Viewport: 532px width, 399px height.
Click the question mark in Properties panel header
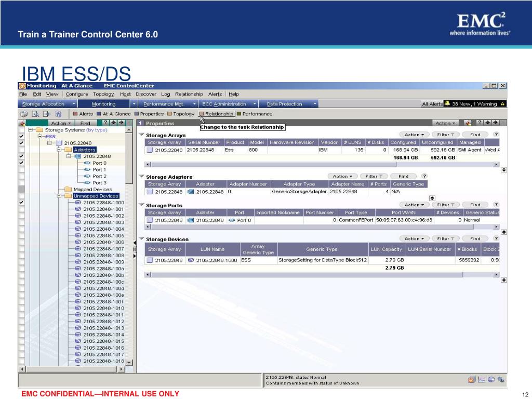pos(480,123)
